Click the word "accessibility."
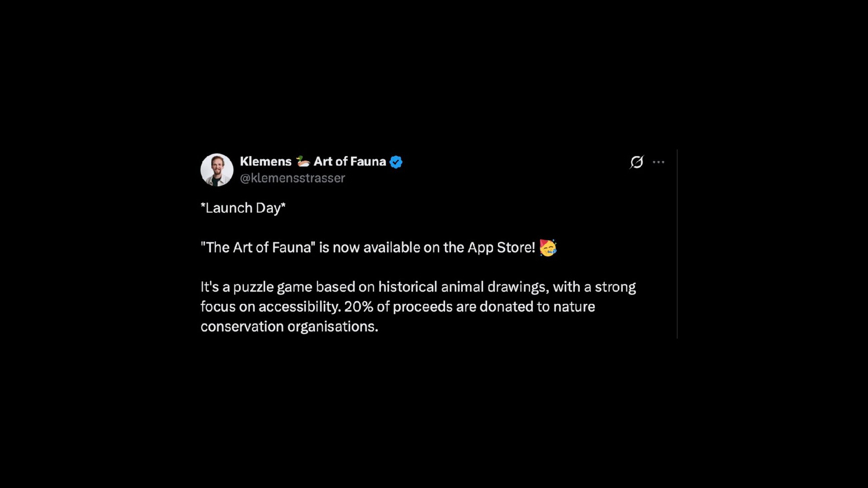Image resolution: width=868 pixels, height=488 pixels. pos(299,307)
